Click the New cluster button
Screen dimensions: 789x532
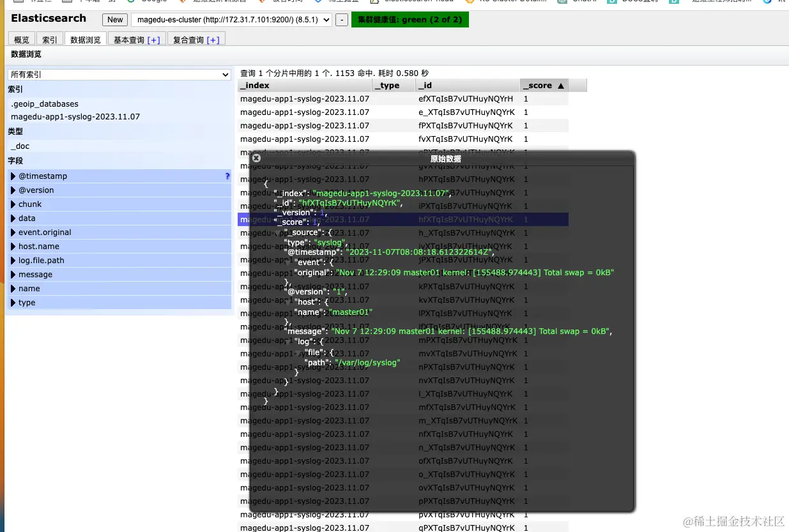tap(115, 20)
